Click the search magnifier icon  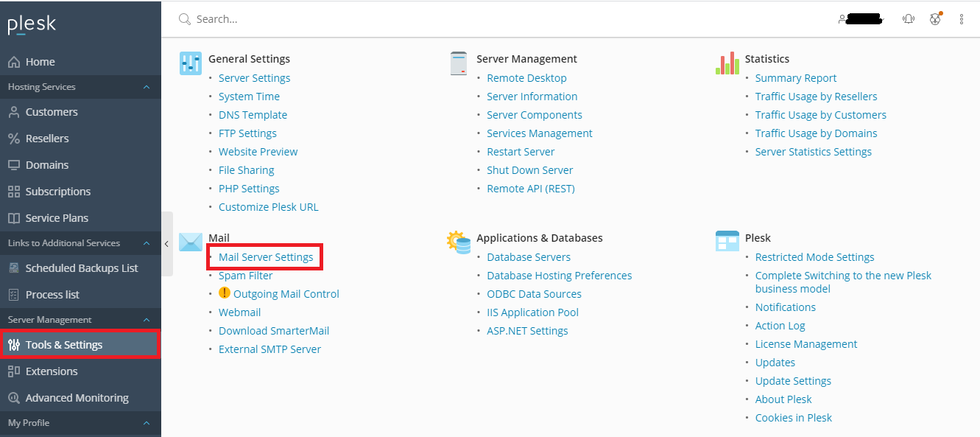[x=185, y=19]
